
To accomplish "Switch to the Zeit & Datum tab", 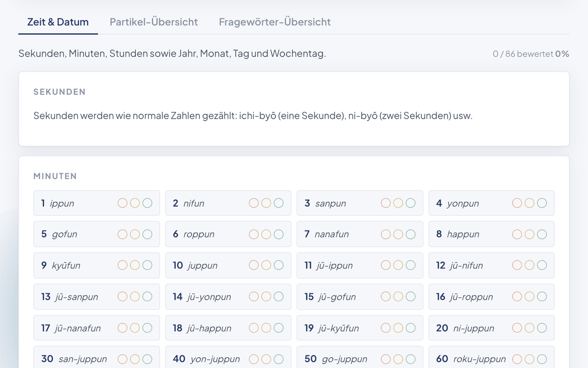I will [x=58, y=22].
